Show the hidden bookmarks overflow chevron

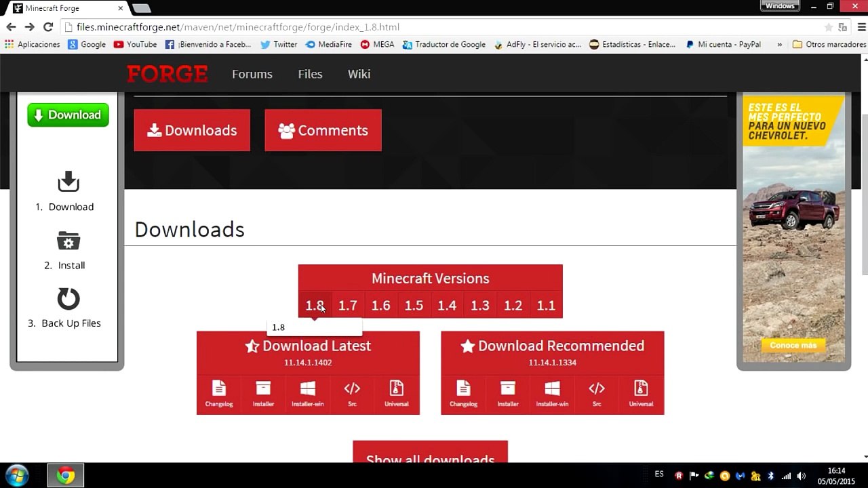pos(779,45)
